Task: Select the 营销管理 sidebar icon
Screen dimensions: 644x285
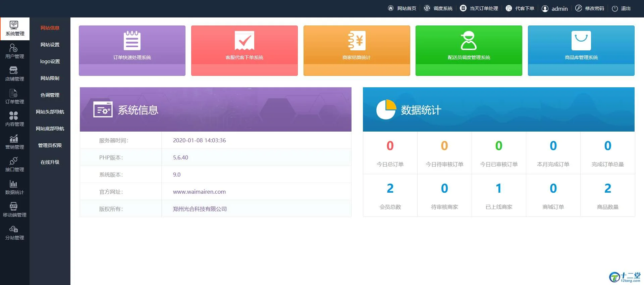Action: pos(14,142)
